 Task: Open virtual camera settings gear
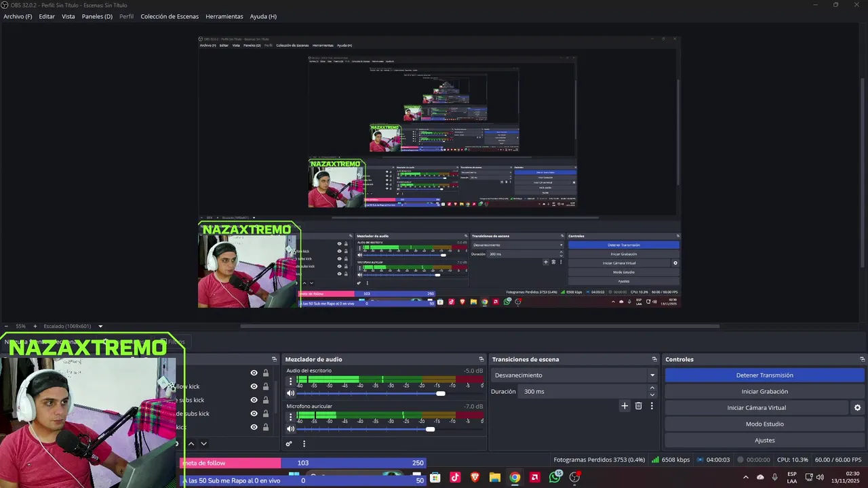coord(857,407)
